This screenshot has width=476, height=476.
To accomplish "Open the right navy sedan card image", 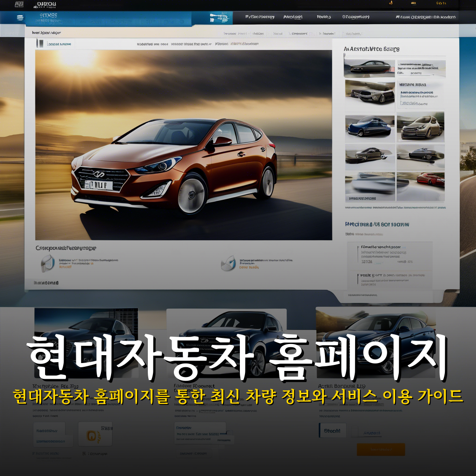I will 376,342.
